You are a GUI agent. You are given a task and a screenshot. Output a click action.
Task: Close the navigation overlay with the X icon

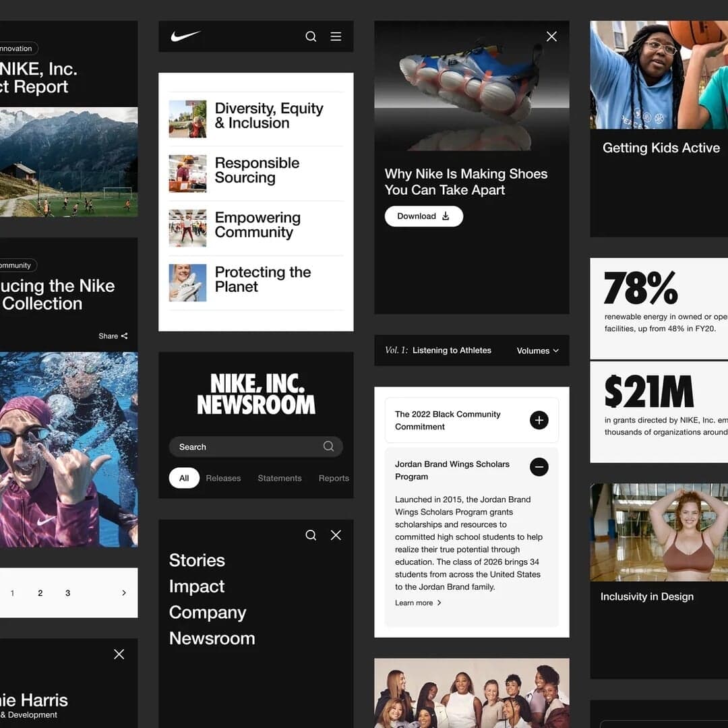336,535
